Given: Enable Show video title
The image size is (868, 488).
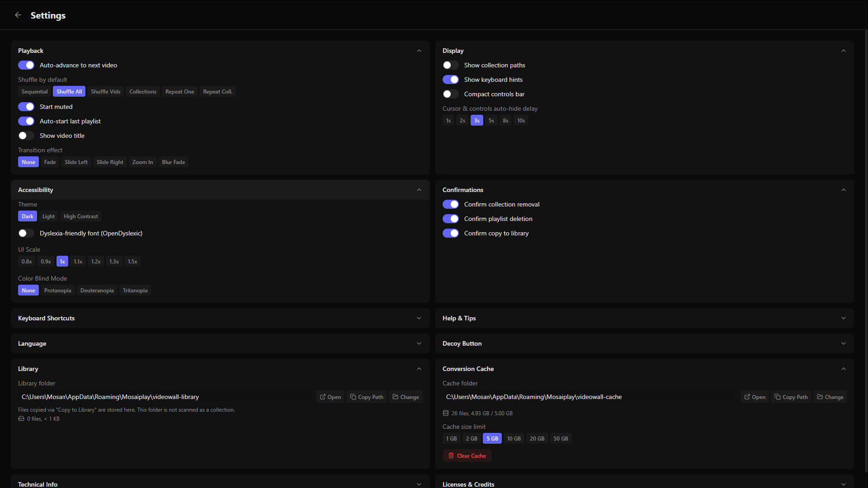Looking at the screenshot, I should coord(26,136).
